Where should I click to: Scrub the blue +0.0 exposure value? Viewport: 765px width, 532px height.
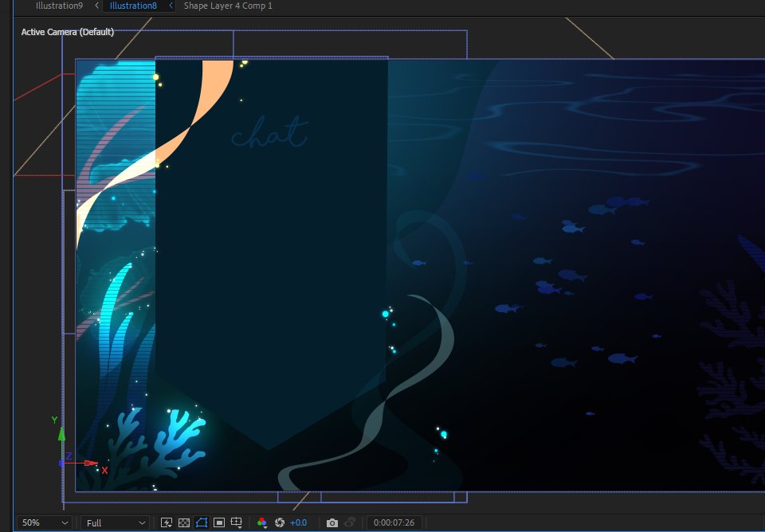(298, 522)
